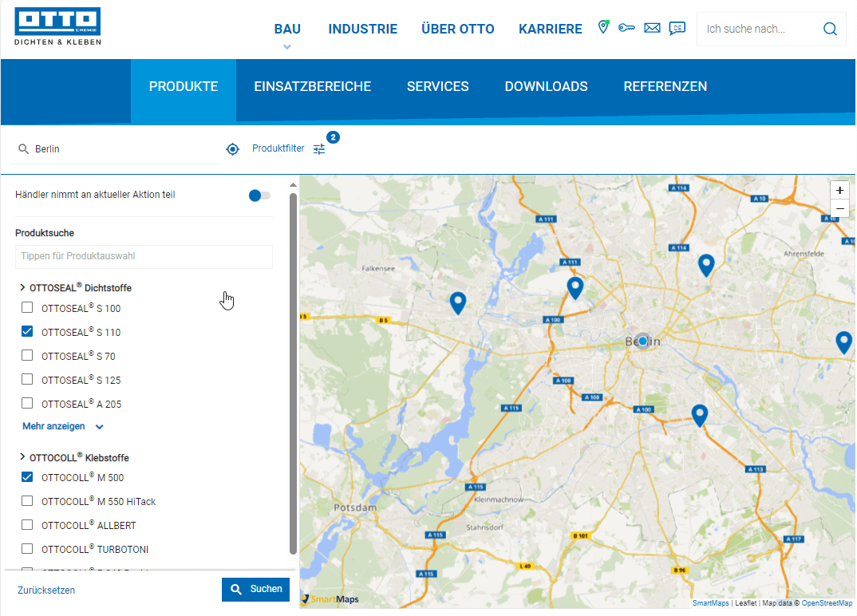This screenshot has width=857, height=616.
Task: Click the Suchen button
Action: coord(256,589)
